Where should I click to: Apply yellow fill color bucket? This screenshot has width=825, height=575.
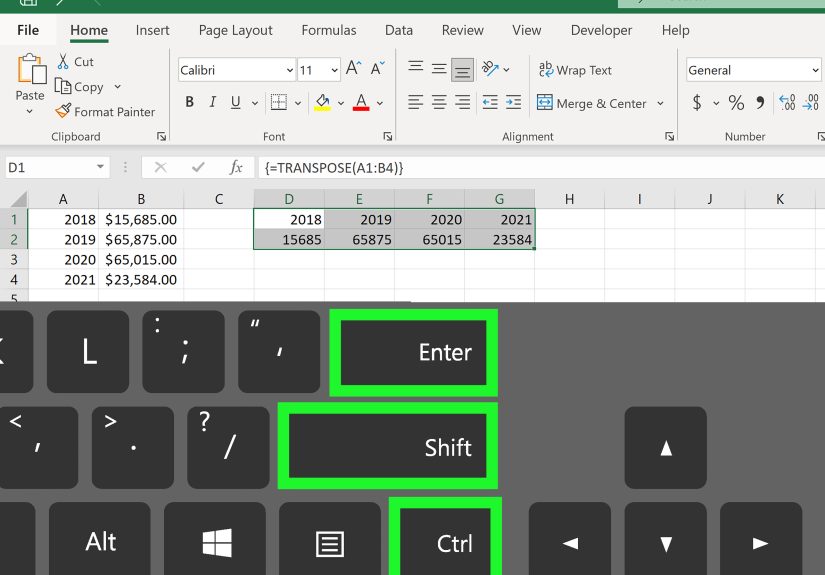323,102
